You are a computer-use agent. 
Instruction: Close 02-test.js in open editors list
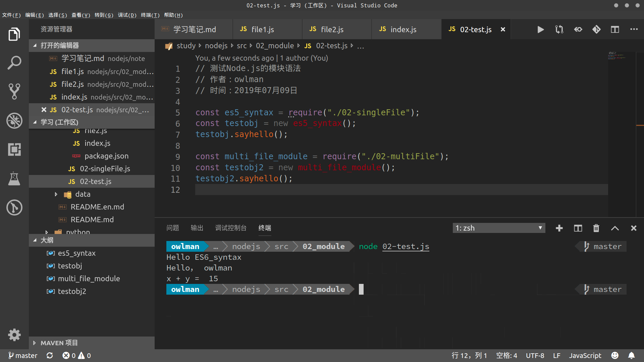[x=44, y=110]
